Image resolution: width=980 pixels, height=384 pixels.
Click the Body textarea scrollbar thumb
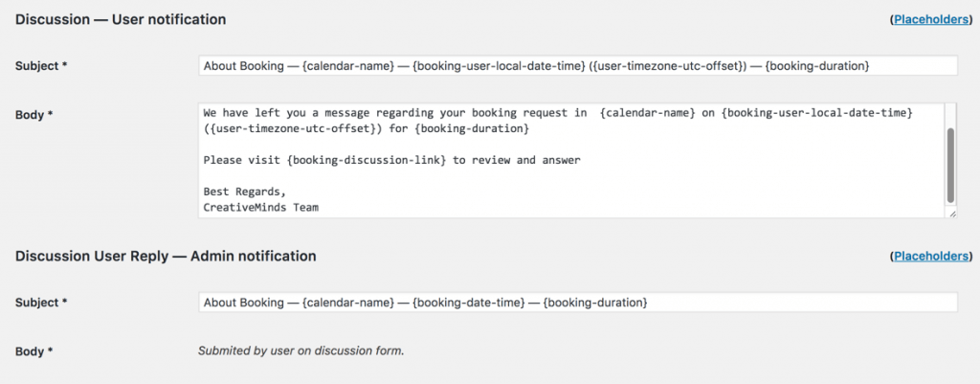(x=949, y=164)
